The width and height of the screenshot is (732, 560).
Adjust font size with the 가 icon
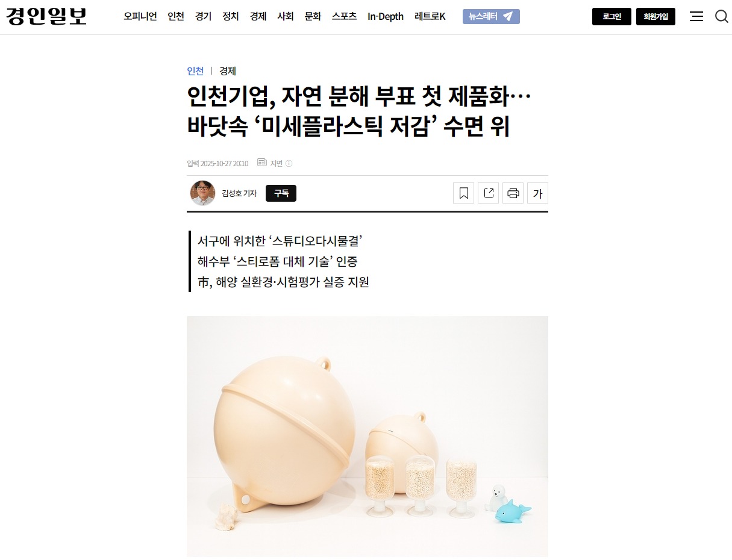coord(537,193)
